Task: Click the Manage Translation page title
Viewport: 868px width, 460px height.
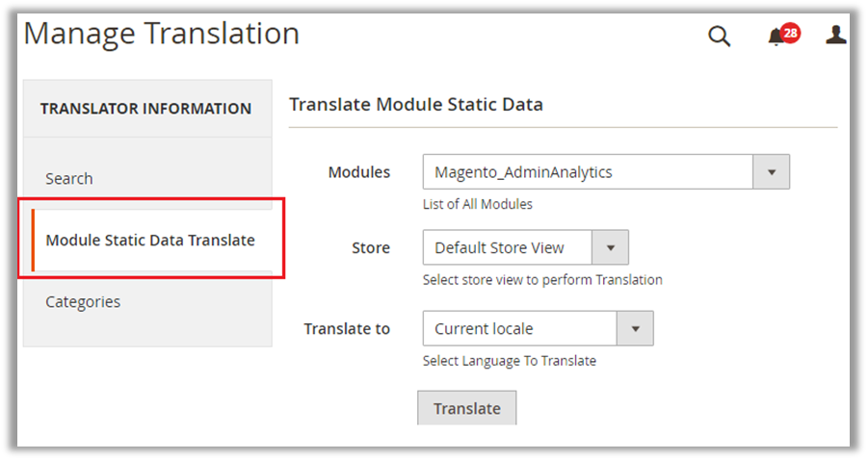Action: (161, 34)
